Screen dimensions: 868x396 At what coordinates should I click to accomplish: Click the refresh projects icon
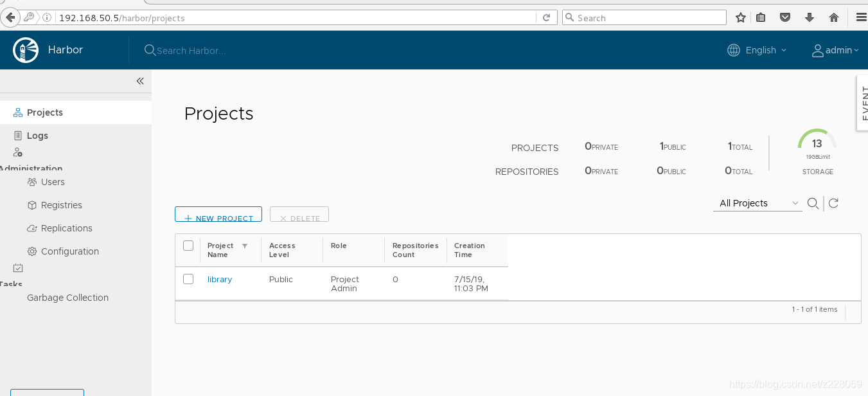833,203
